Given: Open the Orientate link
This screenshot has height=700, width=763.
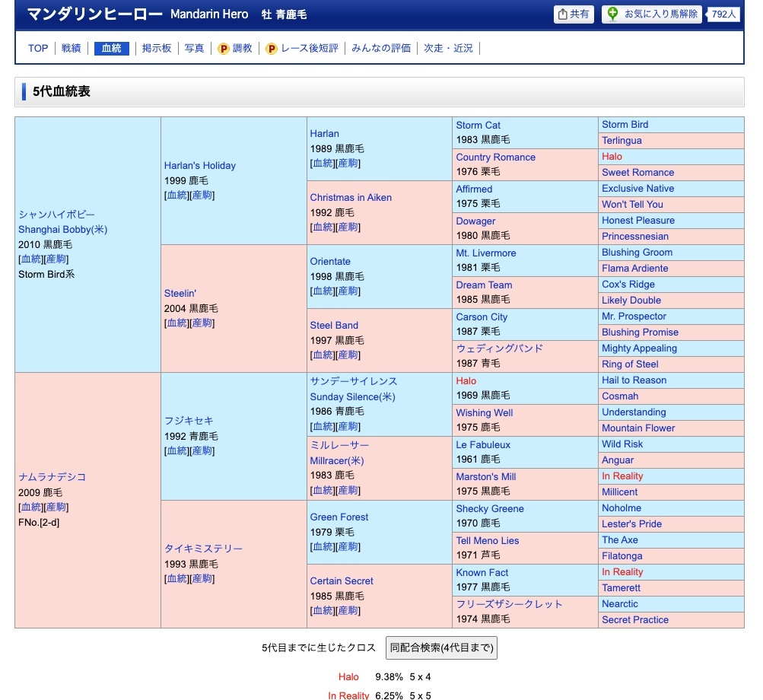Looking at the screenshot, I should 330,261.
